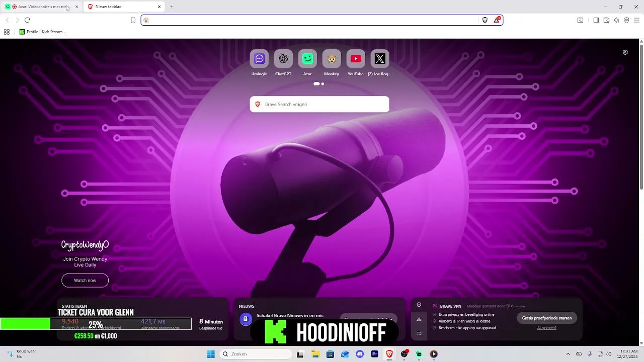644x362 pixels.
Task: Open the Azar shortcut tile
Action: tap(307, 59)
